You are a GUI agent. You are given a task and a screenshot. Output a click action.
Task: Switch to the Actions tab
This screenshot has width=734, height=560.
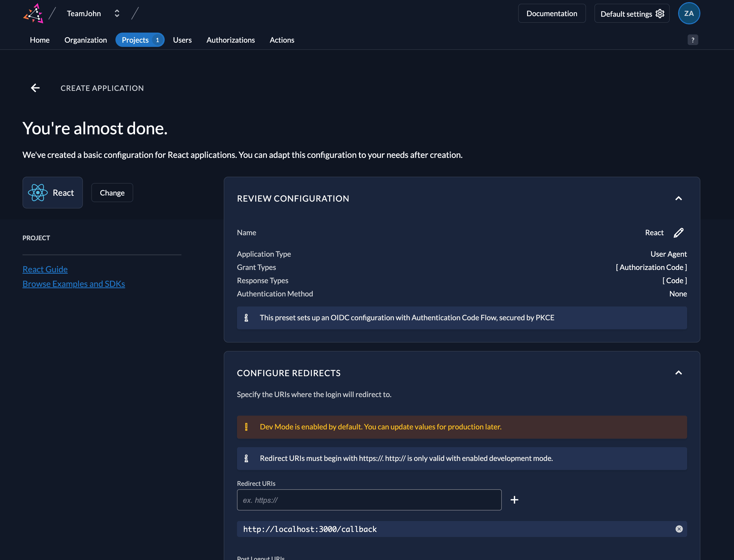(x=281, y=40)
